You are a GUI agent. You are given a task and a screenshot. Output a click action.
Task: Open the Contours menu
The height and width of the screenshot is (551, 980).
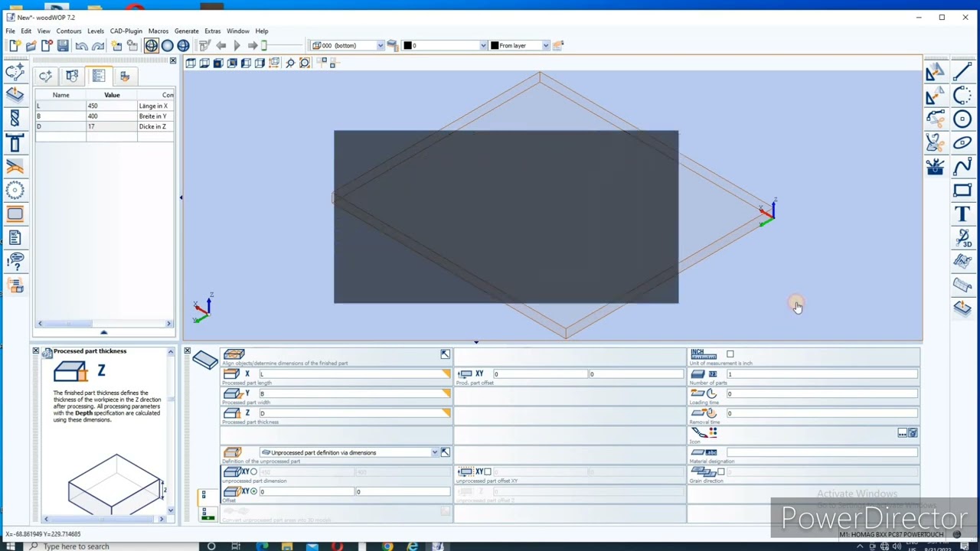pyautogui.click(x=68, y=31)
